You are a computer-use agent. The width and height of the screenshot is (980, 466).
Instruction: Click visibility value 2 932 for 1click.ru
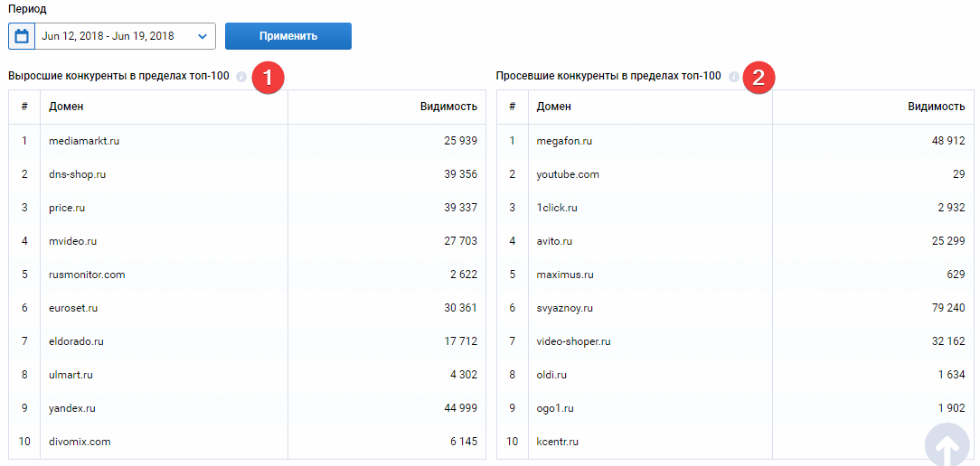[951, 208]
